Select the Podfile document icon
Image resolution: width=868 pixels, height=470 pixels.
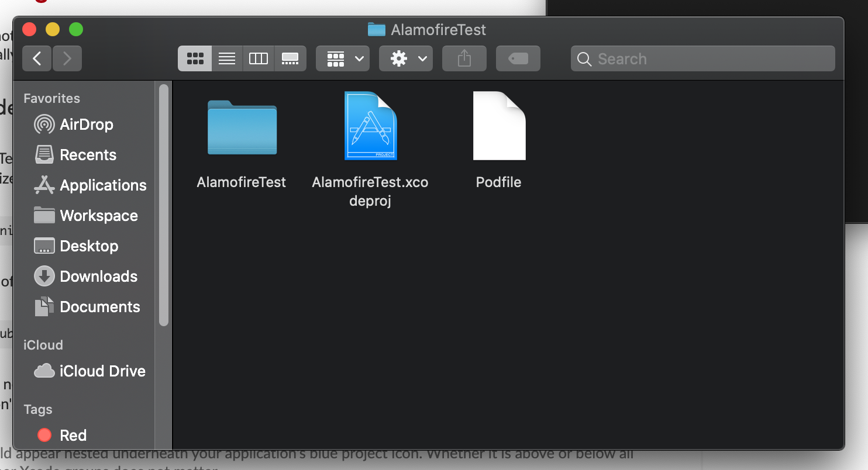tap(499, 125)
